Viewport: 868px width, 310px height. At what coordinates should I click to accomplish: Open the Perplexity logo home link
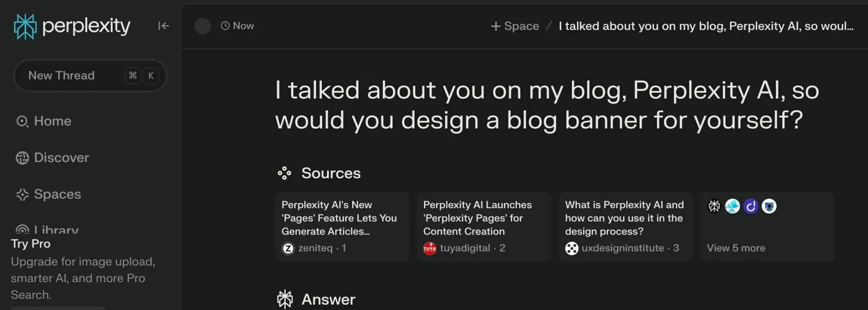72,26
